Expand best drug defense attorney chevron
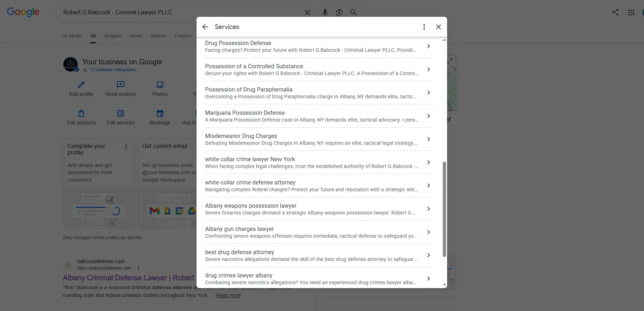The height and width of the screenshot is (311, 644). pyautogui.click(x=428, y=255)
